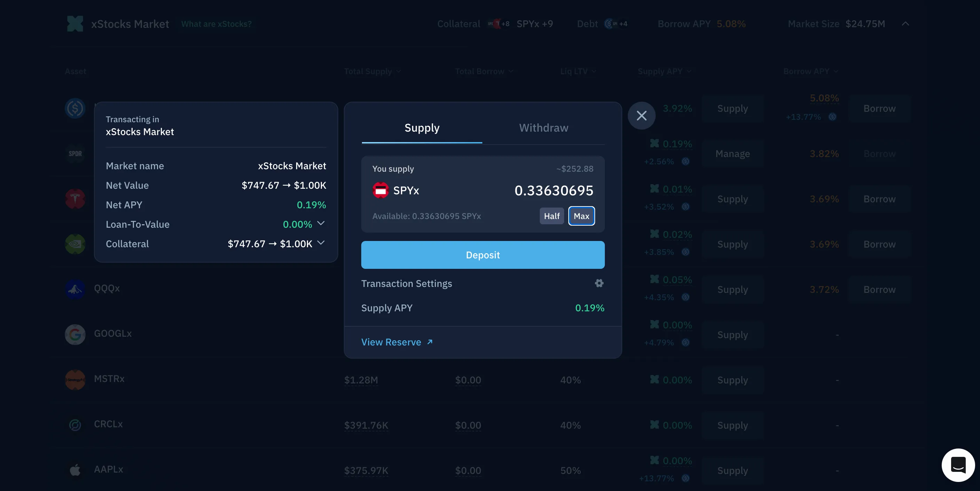Viewport: 980px width, 491px height.
Task: Click the AAPLx 50% Liq LTV value
Action: (570, 470)
